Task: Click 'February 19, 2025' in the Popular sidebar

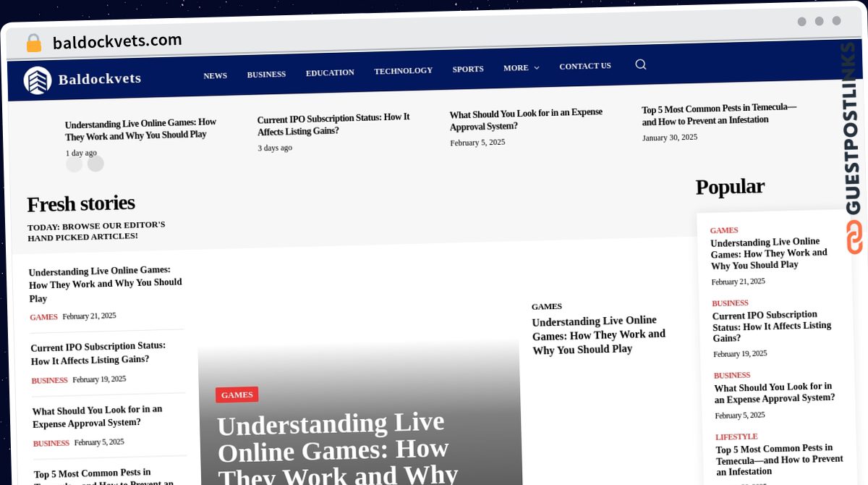Action: pyautogui.click(x=740, y=354)
